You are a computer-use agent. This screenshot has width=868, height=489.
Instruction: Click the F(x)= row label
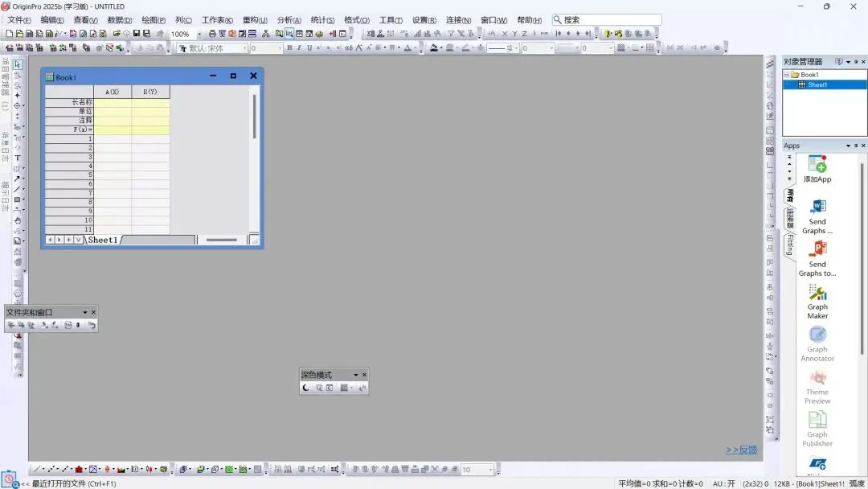69,129
